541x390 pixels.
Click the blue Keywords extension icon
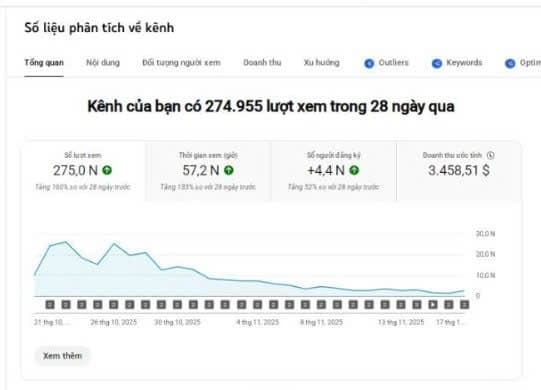tap(437, 64)
